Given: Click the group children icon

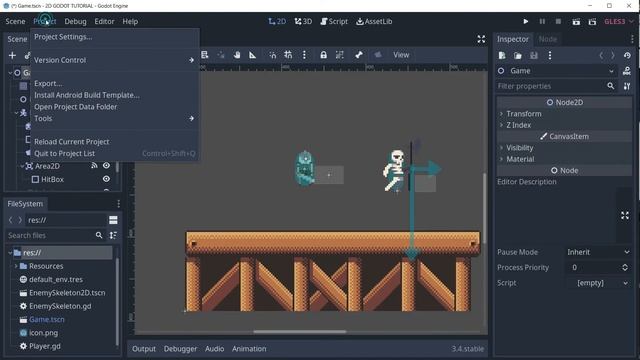Looking at the screenshot, I should point(340,55).
